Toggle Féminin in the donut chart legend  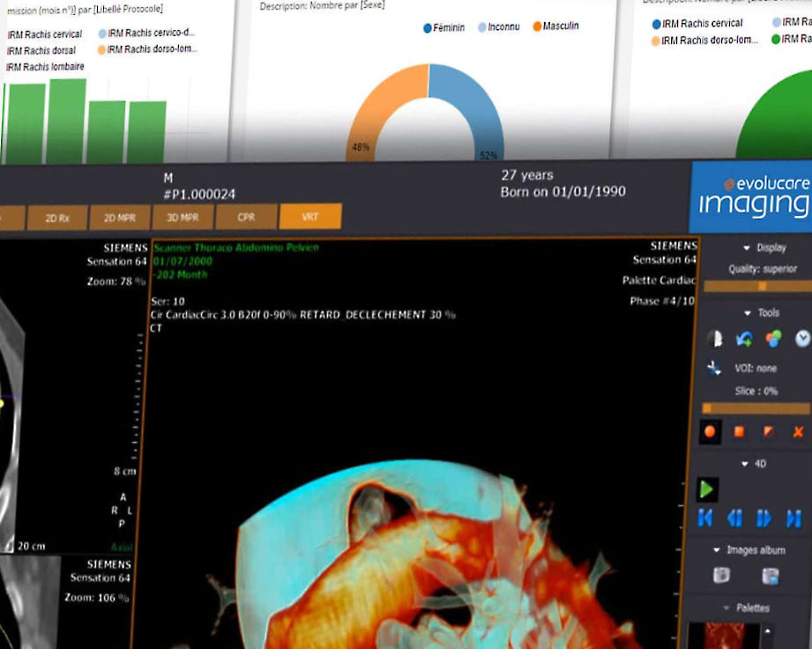[x=443, y=28]
